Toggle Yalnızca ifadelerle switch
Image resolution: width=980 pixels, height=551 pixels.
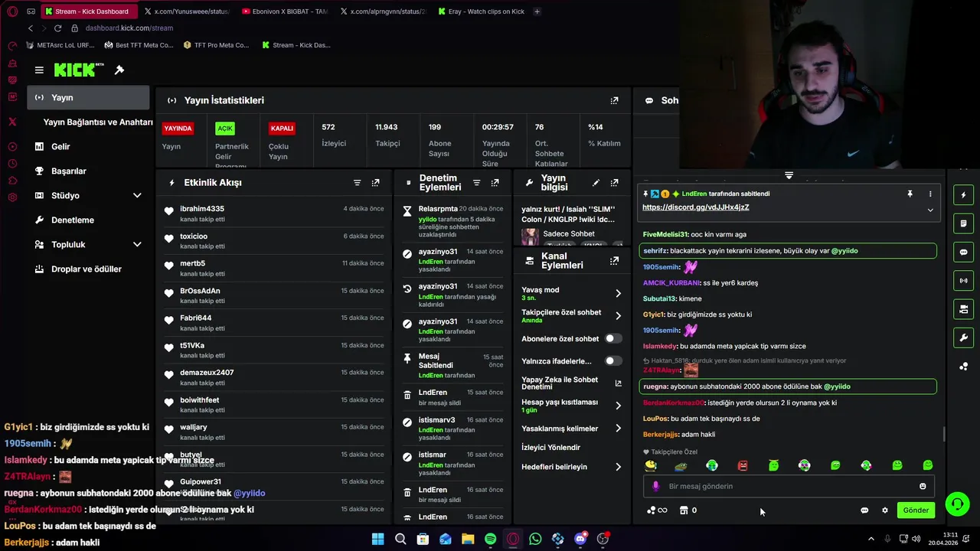[613, 360]
